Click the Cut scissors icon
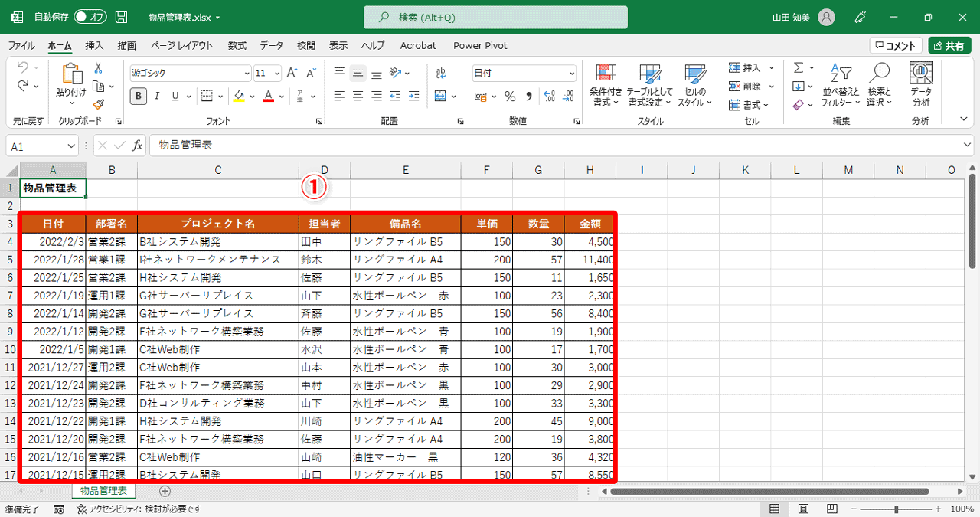 (x=99, y=67)
